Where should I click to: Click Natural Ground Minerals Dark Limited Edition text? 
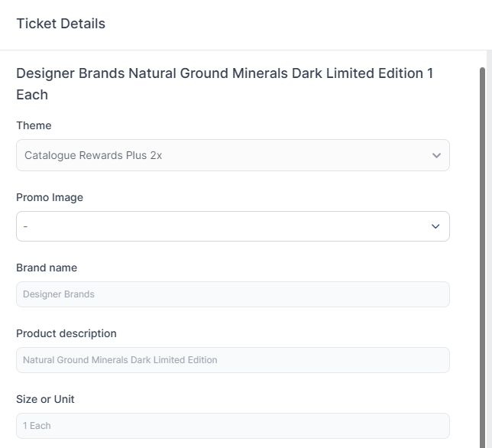coord(120,360)
